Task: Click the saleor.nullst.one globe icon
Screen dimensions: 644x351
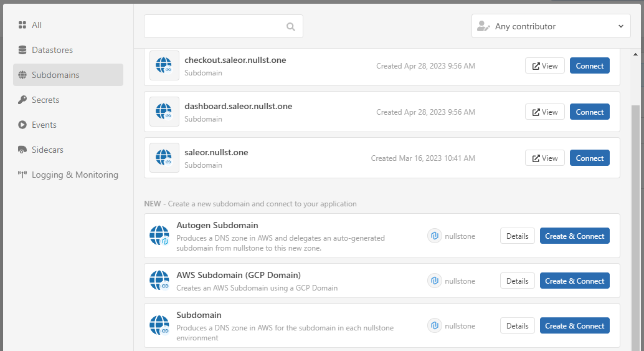Action: [164, 158]
